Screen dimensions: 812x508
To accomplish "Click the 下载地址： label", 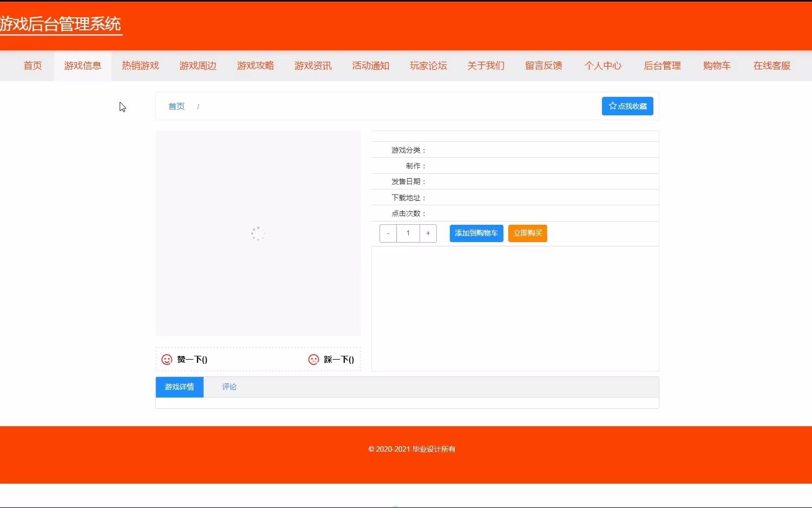I will click(409, 198).
